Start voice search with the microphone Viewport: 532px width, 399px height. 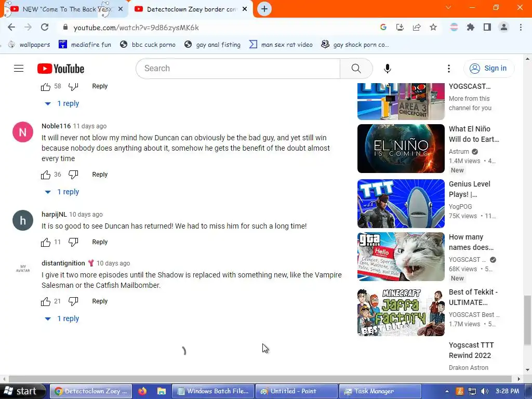click(387, 69)
